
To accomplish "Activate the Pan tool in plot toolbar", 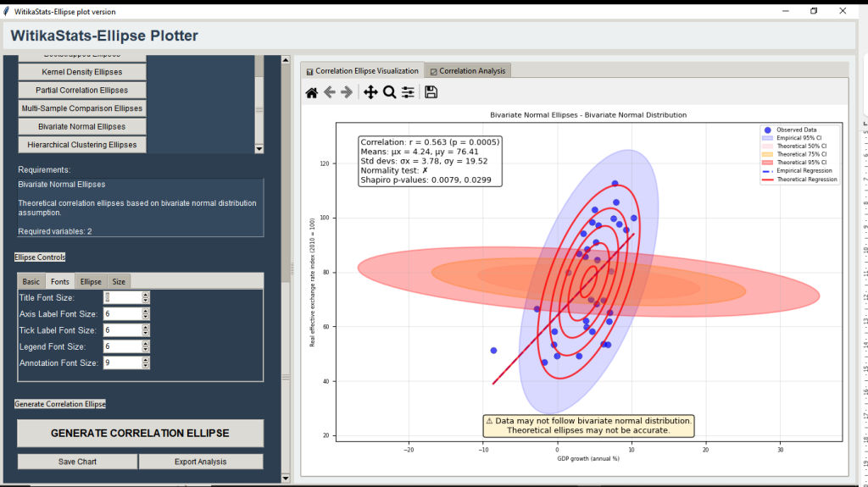I will tap(370, 92).
